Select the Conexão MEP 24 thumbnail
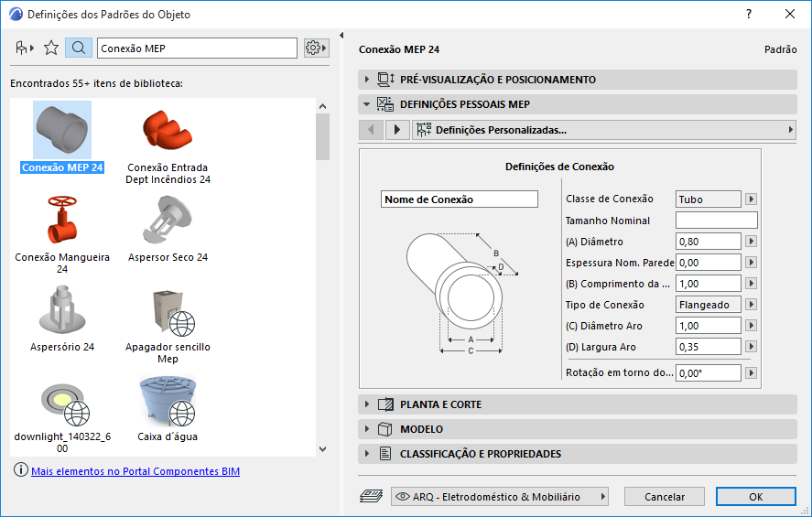Screen dimensions: 812x517 pyautogui.click(x=62, y=130)
